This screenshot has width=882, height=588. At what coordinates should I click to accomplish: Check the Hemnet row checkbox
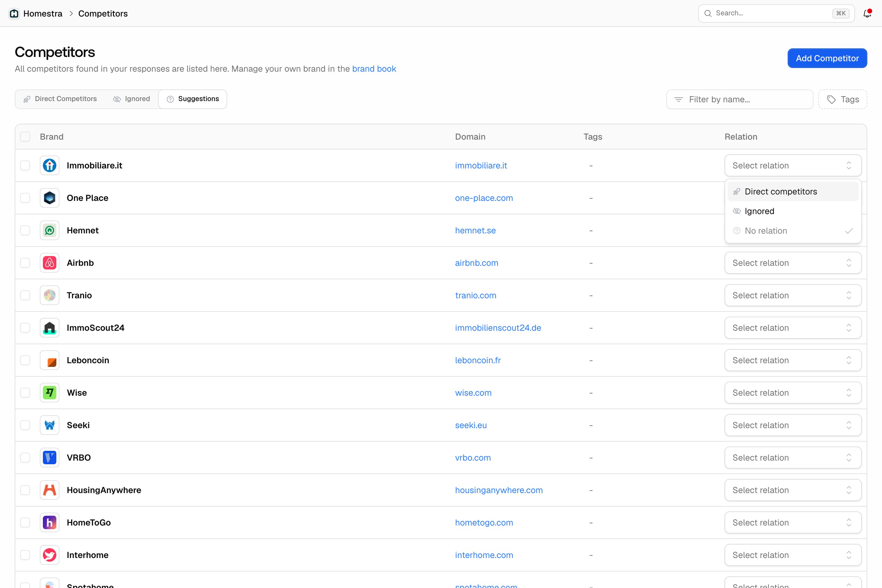(x=25, y=230)
